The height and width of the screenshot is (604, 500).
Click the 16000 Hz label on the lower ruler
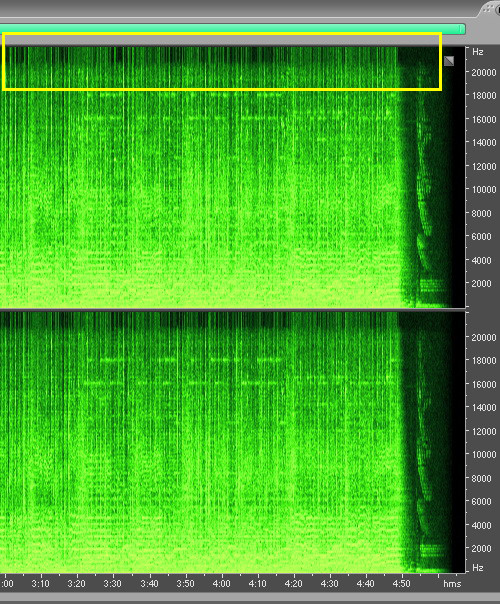tap(484, 384)
